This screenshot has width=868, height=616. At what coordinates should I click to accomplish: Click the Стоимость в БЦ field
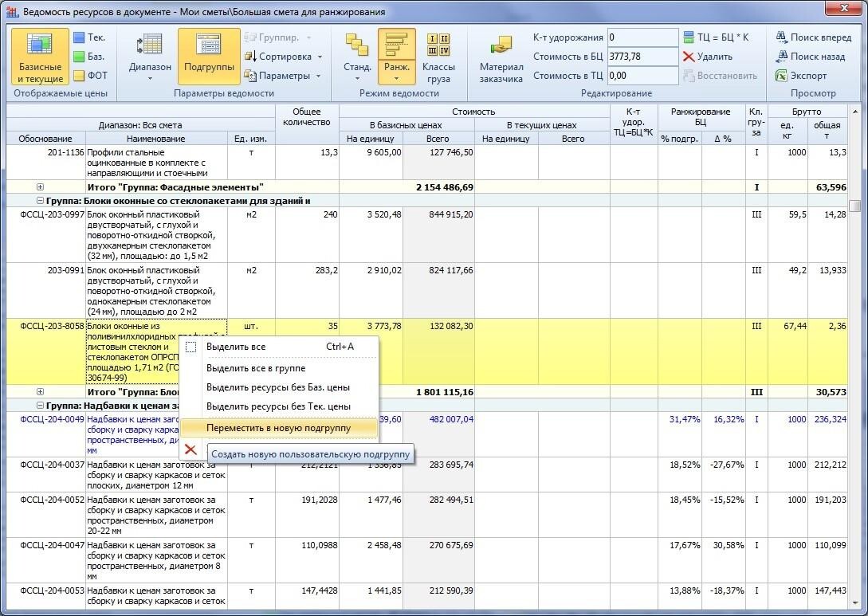[642, 57]
